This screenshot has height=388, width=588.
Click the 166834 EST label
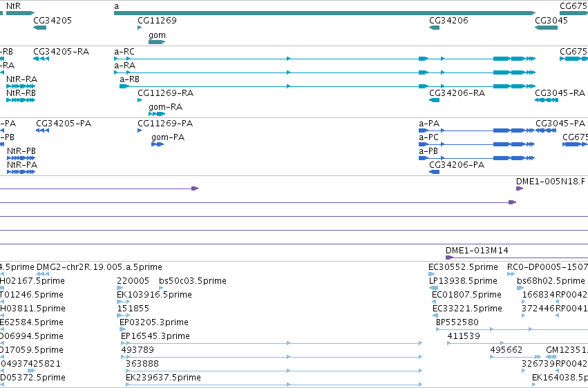point(538,295)
